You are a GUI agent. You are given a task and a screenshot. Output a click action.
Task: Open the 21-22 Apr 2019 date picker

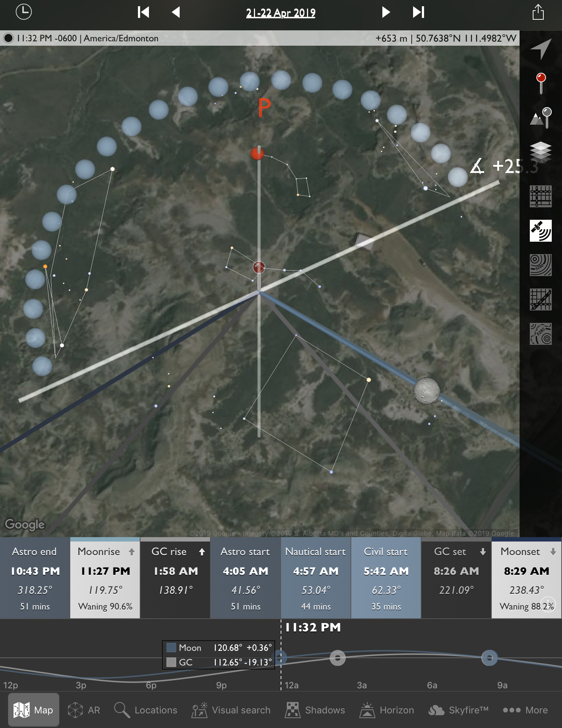coord(281,13)
